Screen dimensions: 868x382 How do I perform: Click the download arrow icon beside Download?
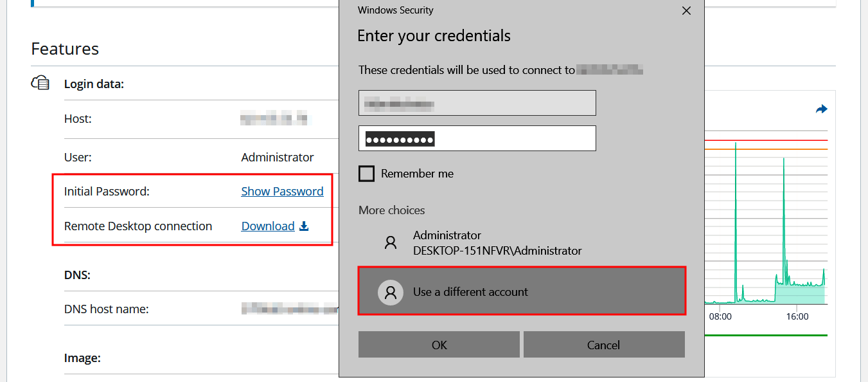[305, 226]
